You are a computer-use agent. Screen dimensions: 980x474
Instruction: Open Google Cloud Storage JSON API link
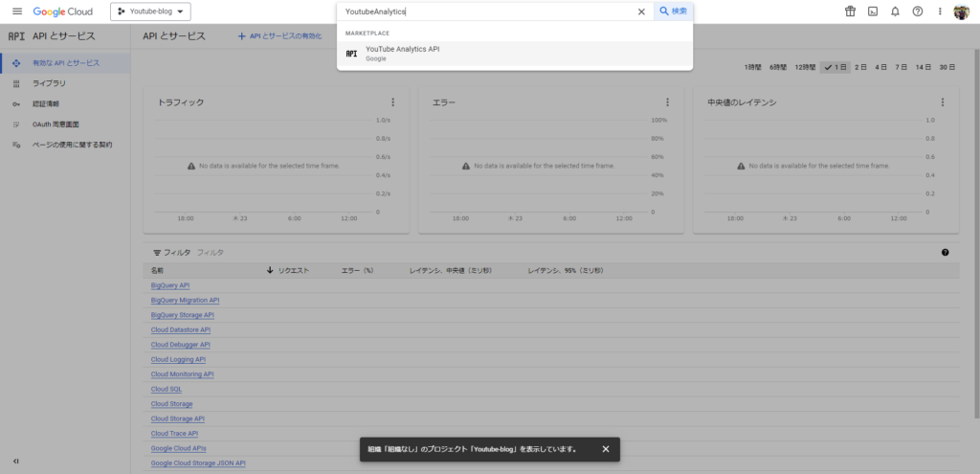198,463
